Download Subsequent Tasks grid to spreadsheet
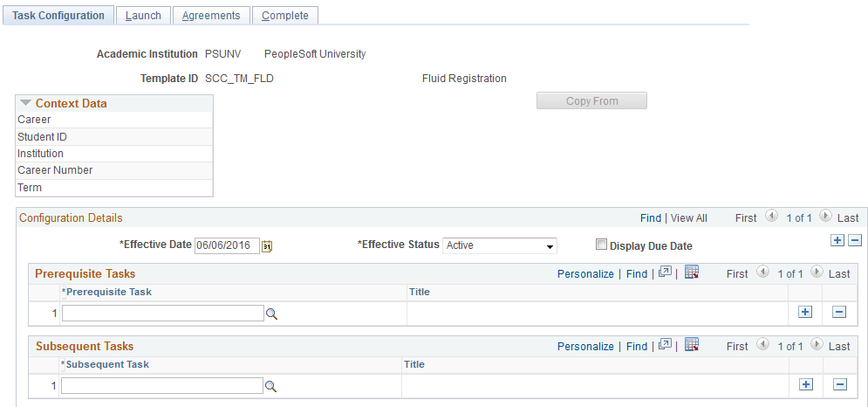Viewport: 868px width, 407px height. [692, 344]
